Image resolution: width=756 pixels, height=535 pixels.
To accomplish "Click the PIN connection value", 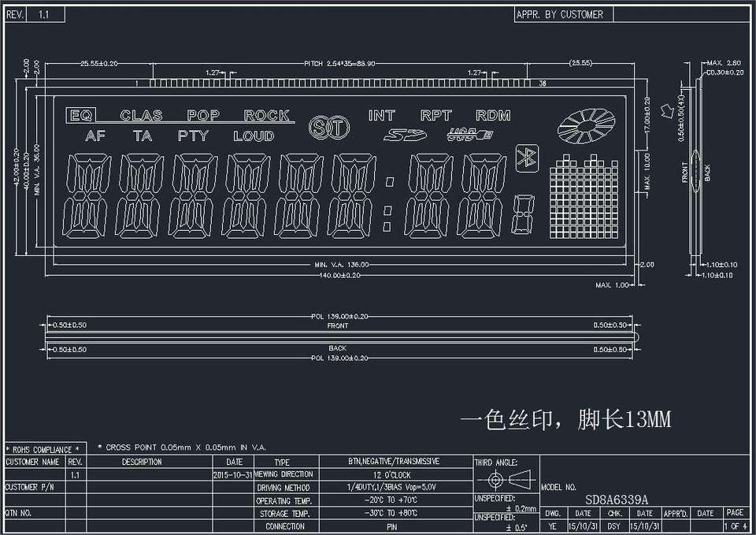I will [392, 527].
